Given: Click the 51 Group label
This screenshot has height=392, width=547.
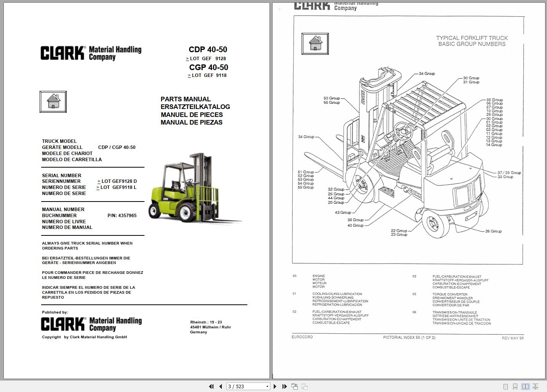Looking at the screenshot, I should (x=306, y=172).
